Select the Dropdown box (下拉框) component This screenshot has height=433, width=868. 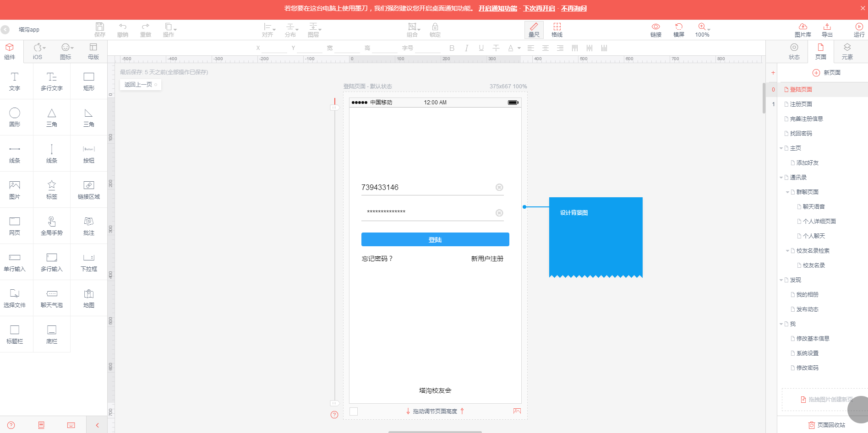pyautogui.click(x=89, y=262)
